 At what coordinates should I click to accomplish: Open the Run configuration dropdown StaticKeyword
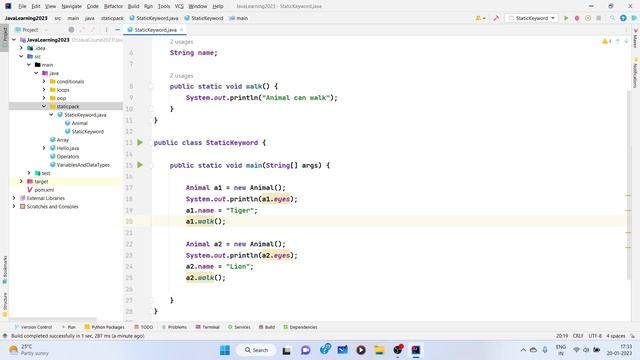pos(532,18)
